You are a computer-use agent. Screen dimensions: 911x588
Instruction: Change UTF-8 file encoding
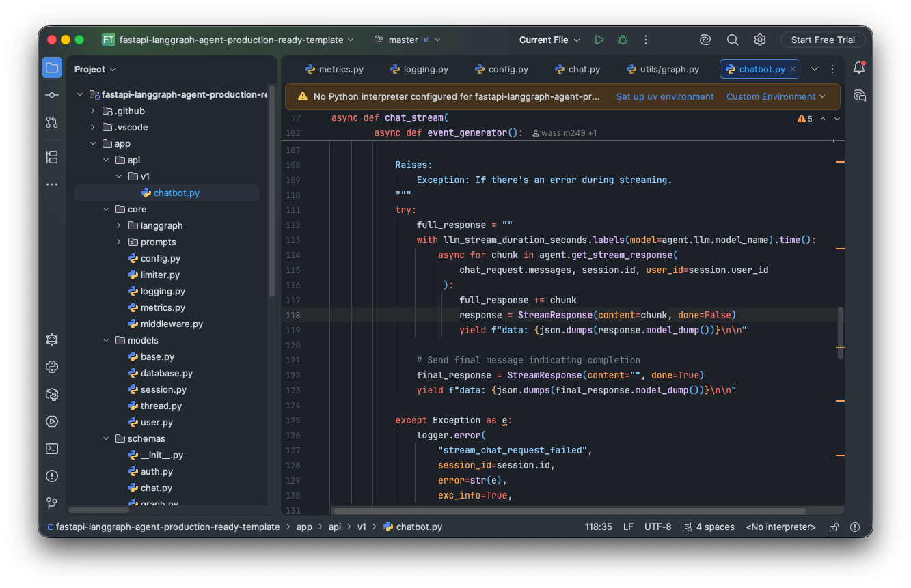point(657,527)
